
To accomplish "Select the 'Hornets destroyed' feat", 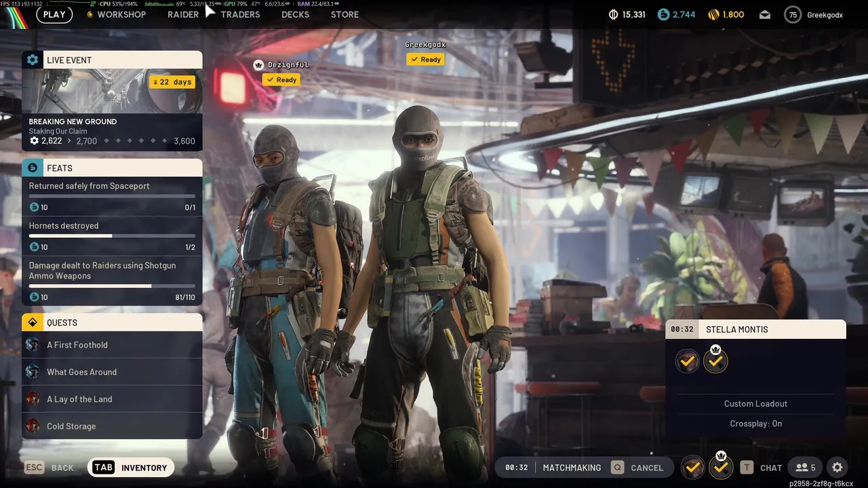I will [112, 236].
